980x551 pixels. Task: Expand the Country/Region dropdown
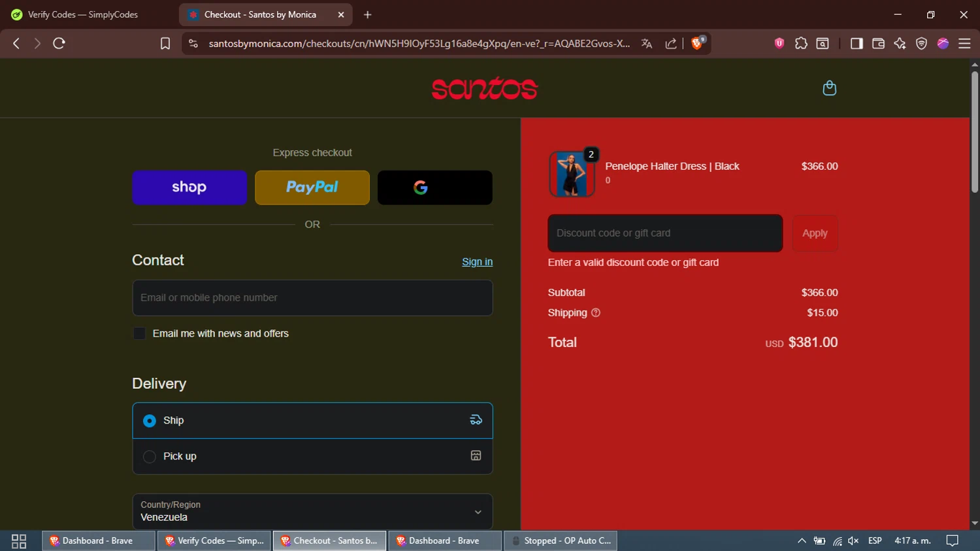312,511
